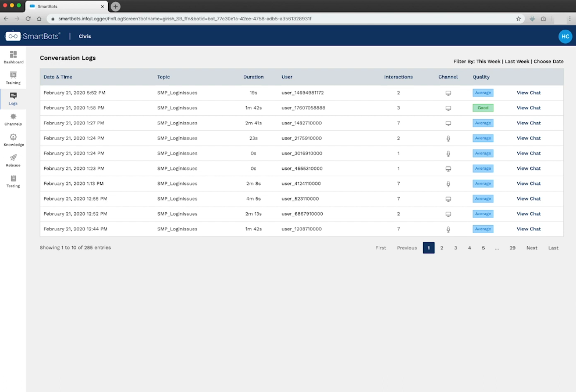Open the Dashboard sidebar icon
Image resolution: width=576 pixels, height=392 pixels.
pos(13,55)
